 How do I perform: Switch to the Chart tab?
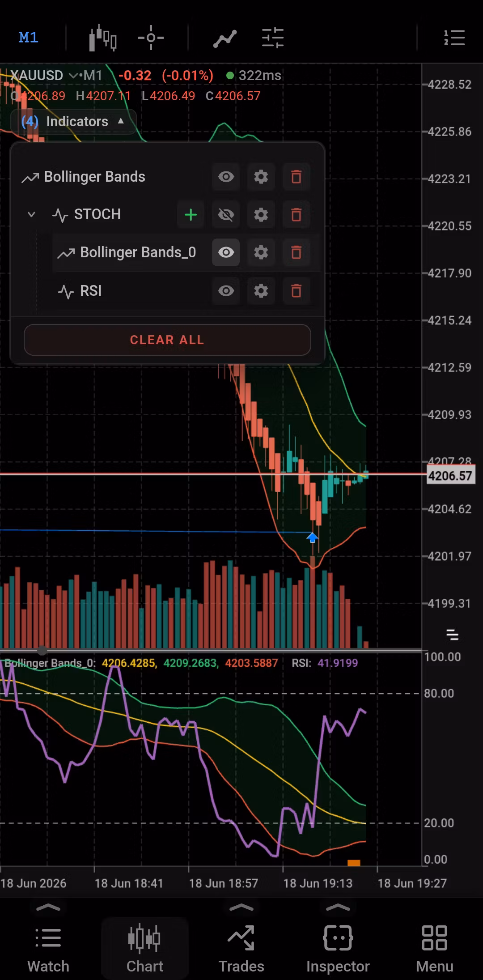tap(145, 949)
